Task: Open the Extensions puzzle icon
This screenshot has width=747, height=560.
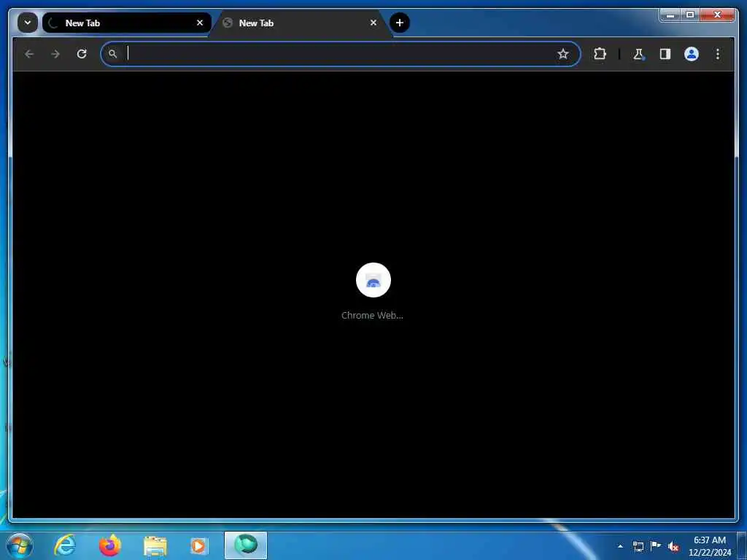Action: 600,54
